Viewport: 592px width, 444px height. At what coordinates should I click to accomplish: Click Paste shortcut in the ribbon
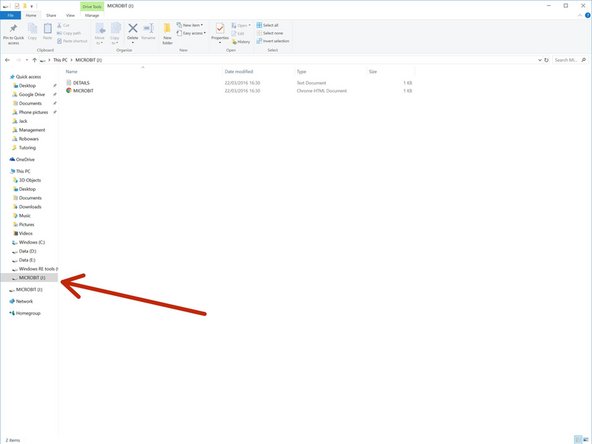click(72, 41)
